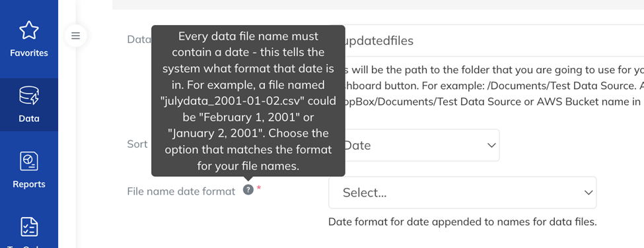Click the Favorites label in sidebar
The width and height of the screenshot is (644, 248).
tap(29, 53)
